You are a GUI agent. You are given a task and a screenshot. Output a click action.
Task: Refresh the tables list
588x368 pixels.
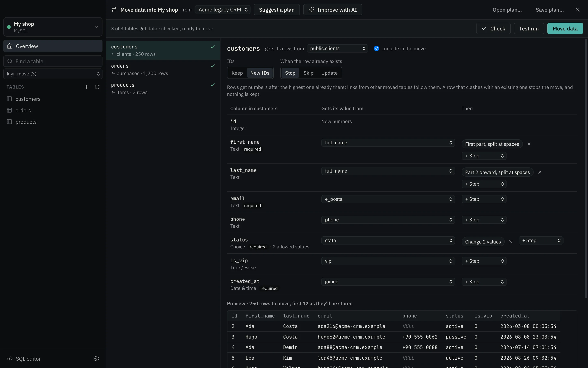97,87
